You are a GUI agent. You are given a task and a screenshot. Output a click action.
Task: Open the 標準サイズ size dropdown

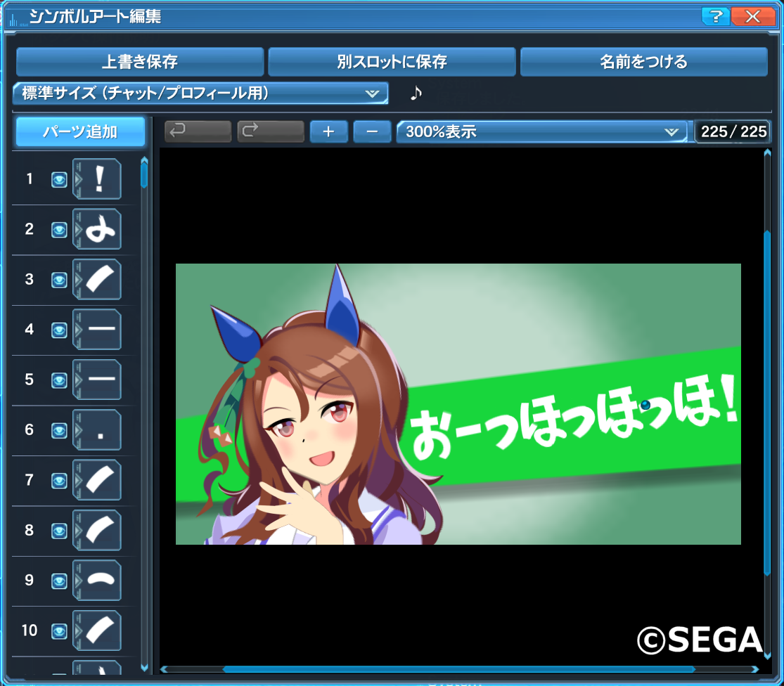[x=200, y=93]
